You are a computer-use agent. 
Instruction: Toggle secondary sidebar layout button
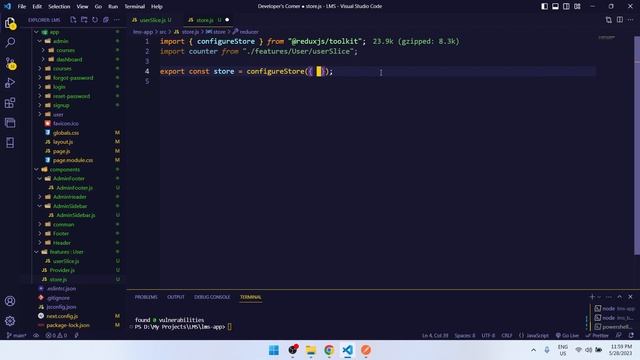click(567, 6)
